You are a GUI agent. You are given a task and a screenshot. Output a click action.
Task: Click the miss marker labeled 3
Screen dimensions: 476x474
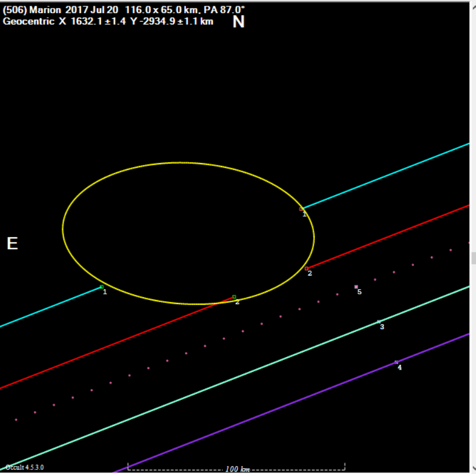tap(379, 322)
